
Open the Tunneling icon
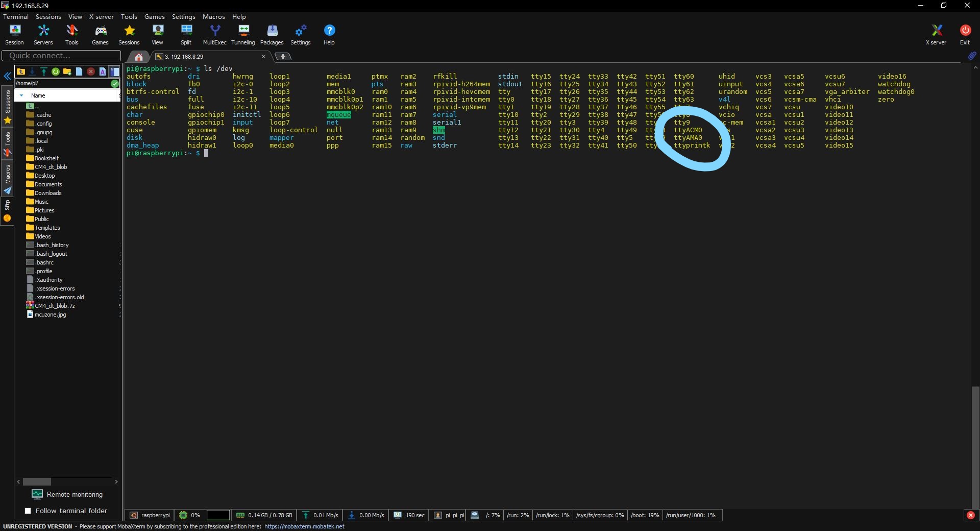click(x=243, y=35)
